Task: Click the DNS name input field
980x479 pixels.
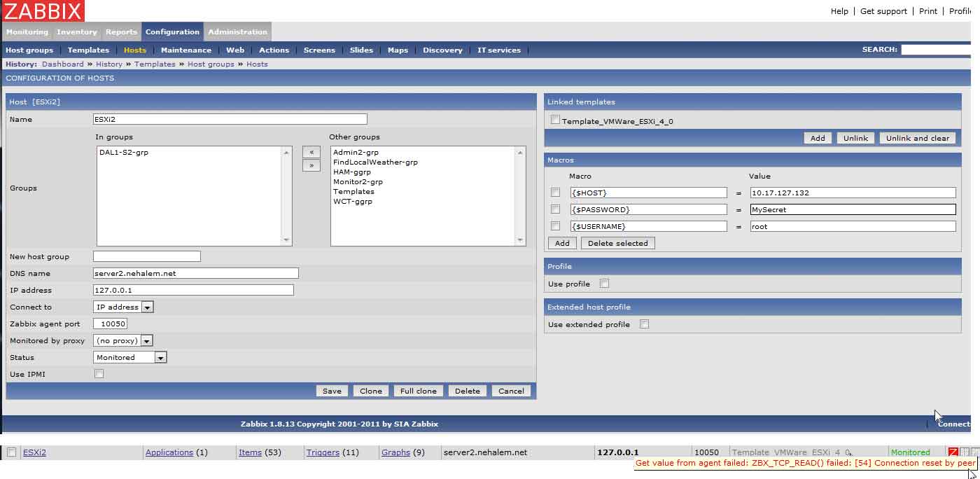Action: point(196,273)
